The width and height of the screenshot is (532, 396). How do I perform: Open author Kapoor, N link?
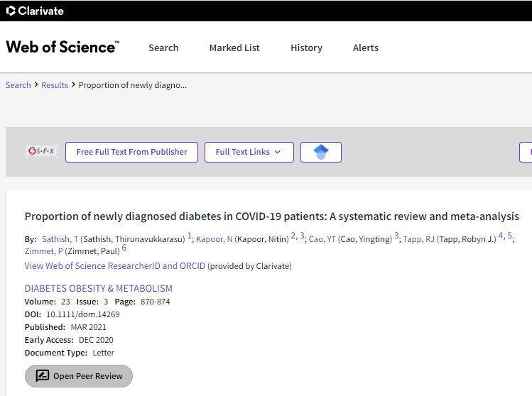[x=214, y=239]
